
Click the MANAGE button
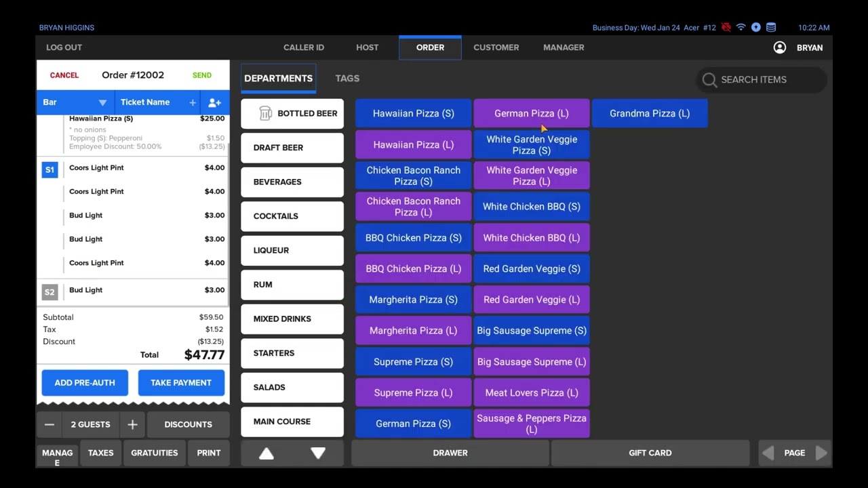(57, 457)
